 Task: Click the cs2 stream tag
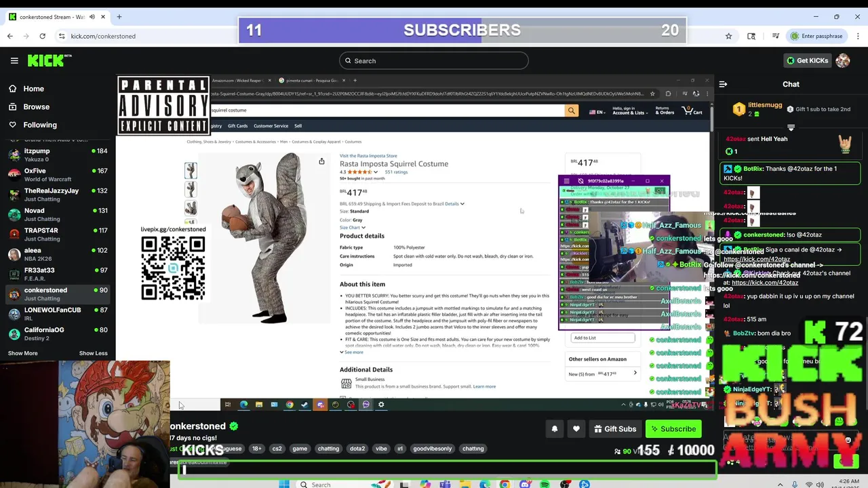277,449
